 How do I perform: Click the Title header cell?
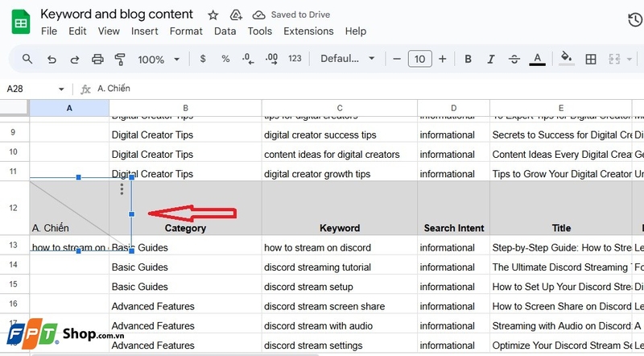(560, 208)
